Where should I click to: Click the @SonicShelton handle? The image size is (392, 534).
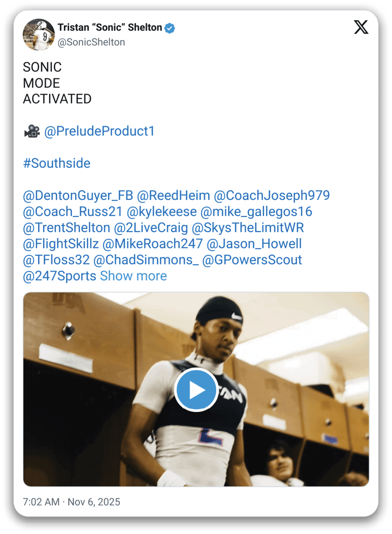click(91, 42)
